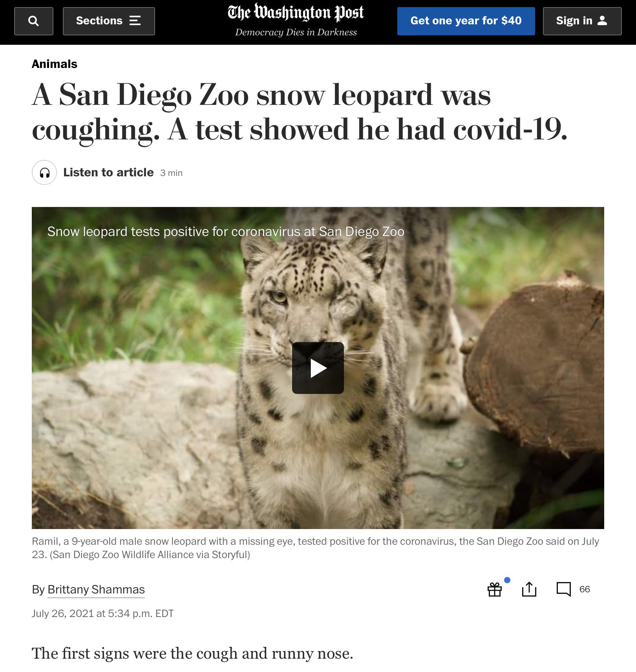Open the Washington Post homepage logo
636x672 pixels.
296,13
